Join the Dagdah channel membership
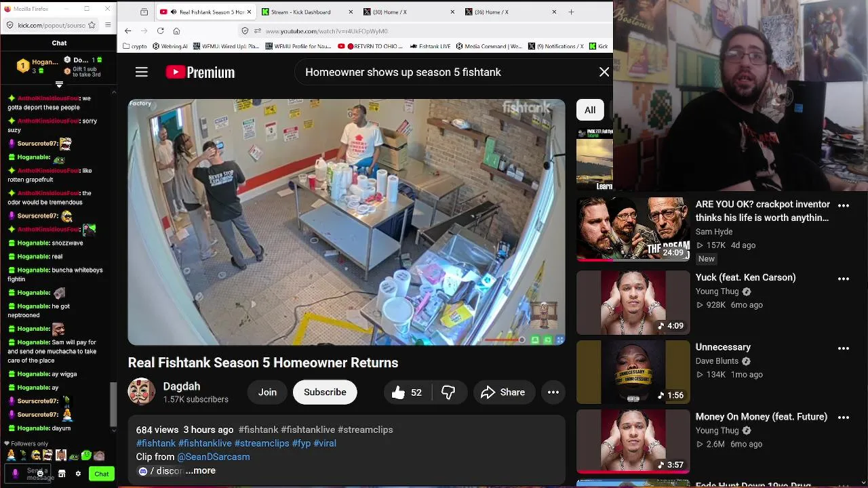 click(267, 392)
